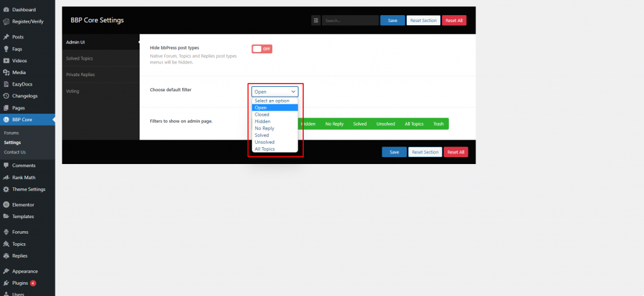
Task: Click the bottom Reset All button
Action: (455, 152)
